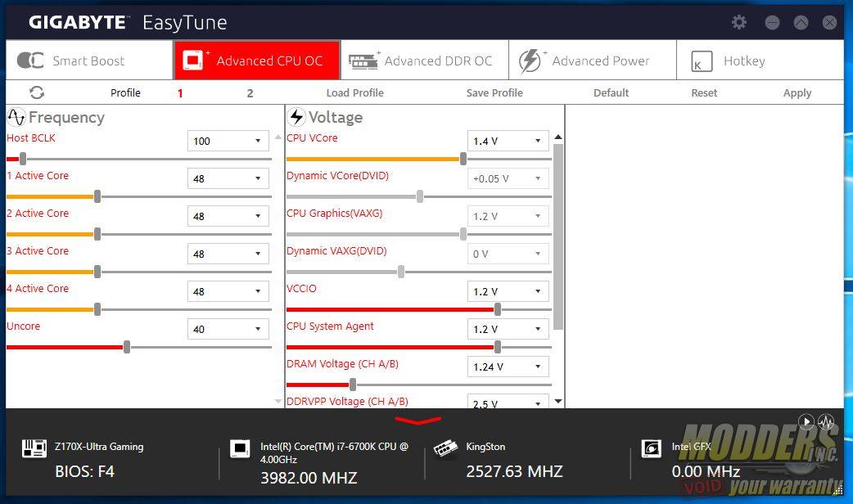The image size is (853, 504).
Task: Click the "0.00 MHz" graphics readout
Action: (x=706, y=471)
